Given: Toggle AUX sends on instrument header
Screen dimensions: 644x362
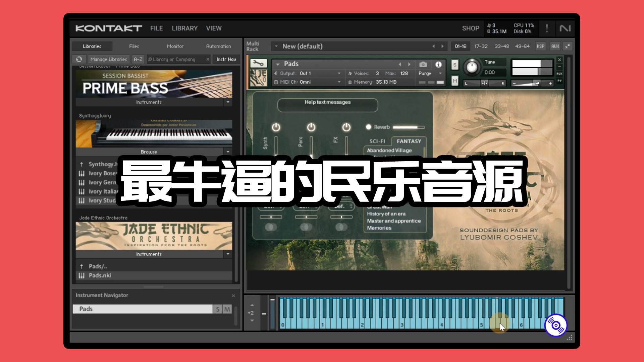Looking at the screenshot, I should [559, 74].
